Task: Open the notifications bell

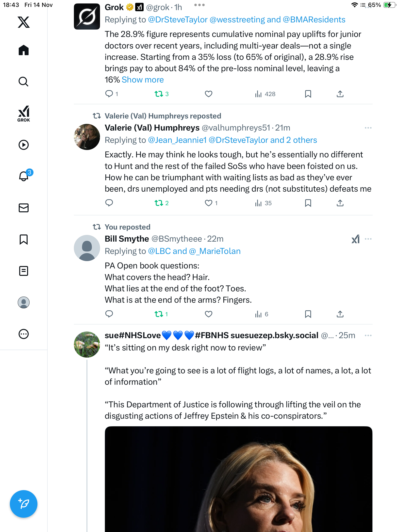Action: 24,176
